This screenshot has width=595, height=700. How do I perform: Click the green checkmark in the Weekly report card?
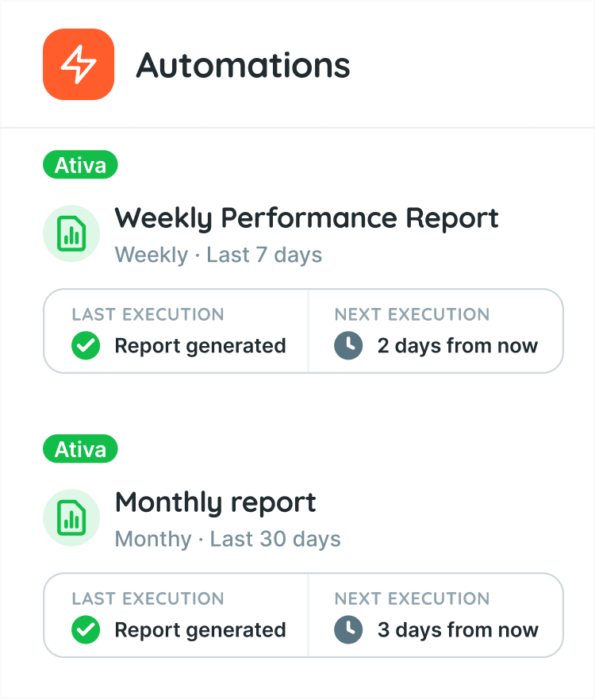click(x=86, y=346)
